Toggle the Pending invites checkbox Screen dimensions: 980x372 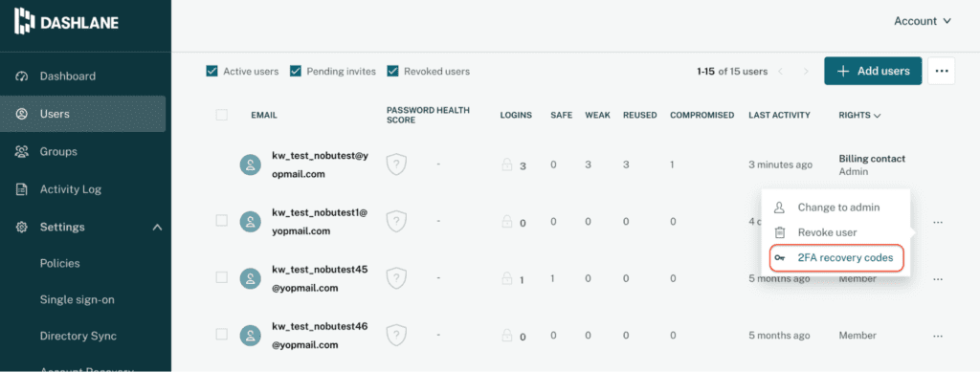click(296, 71)
